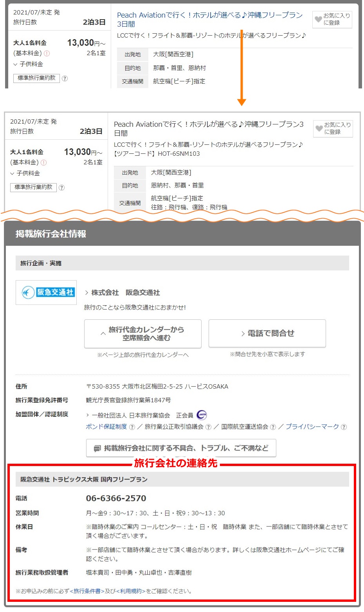The height and width of the screenshot is (612, 364).
Task: Expand 子供料金 in the top listing
Action: (x=28, y=64)
